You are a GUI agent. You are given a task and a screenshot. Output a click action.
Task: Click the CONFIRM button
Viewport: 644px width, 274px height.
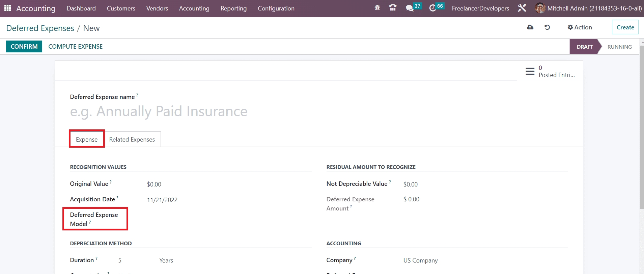24,47
